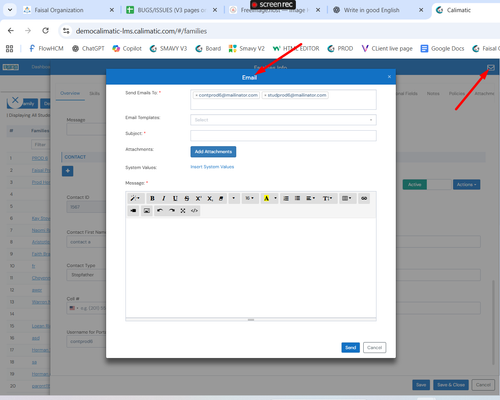Redo edit in message editor
The width and height of the screenshot is (500, 400).
172,211
